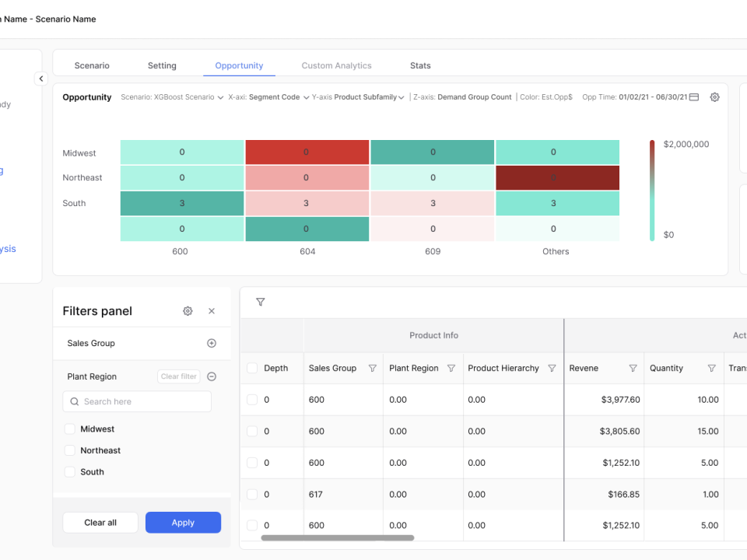747x560 pixels.
Task: Open the Filters panel settings gear
Action: [188, 311]
